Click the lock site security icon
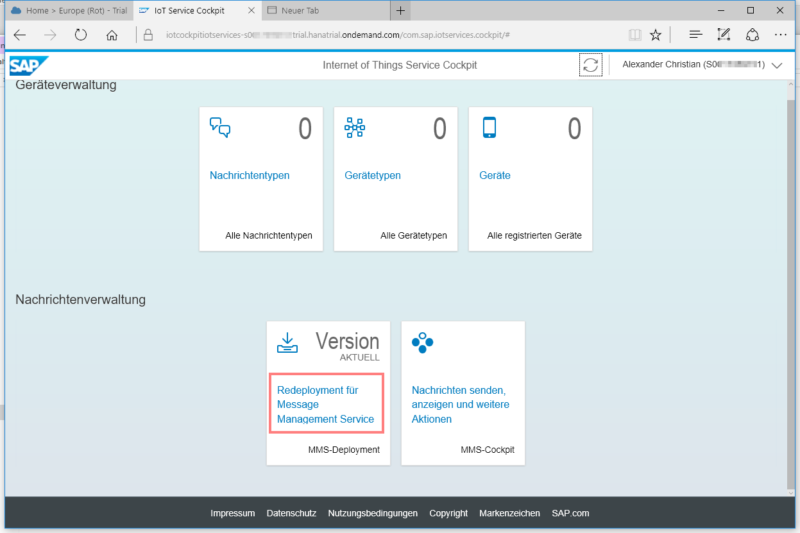Image resolution: width=800 pixels, height=533 pixels. 148,35
